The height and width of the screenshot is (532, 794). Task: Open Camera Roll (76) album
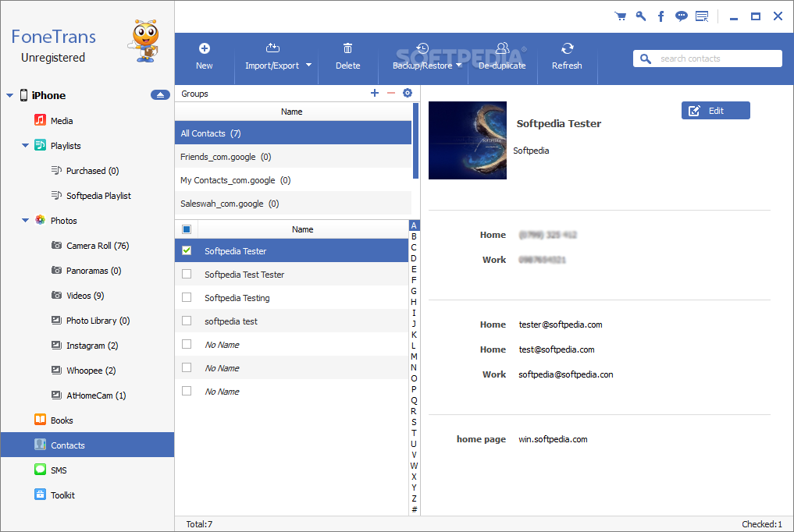(x=98, y=246)
